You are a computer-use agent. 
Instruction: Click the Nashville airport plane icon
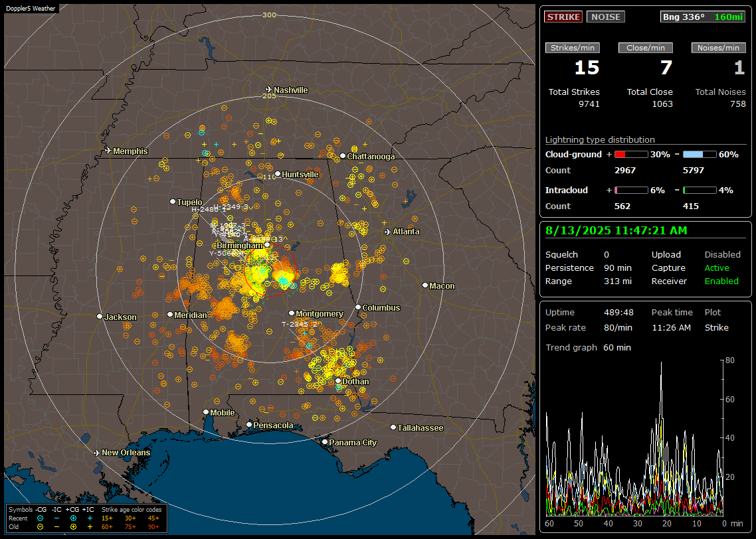(268, 90)
